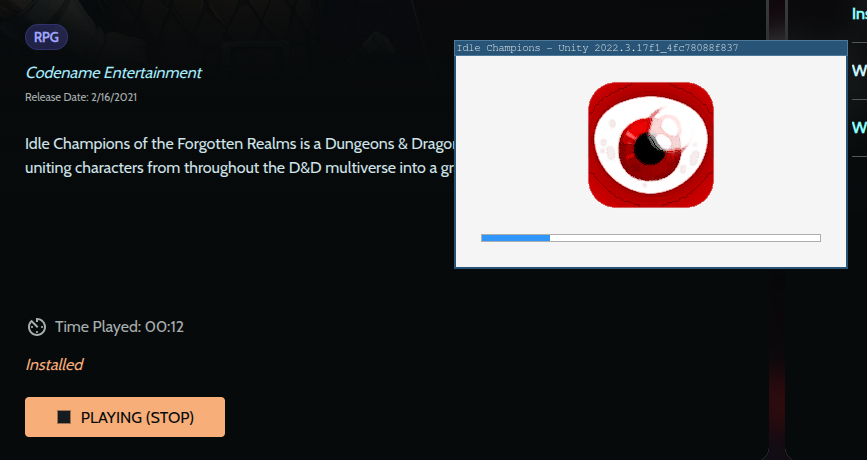This screenshot has height=460, width=867.
Task: Open Codename Entertainment developer link
Action: click(113, 72)
